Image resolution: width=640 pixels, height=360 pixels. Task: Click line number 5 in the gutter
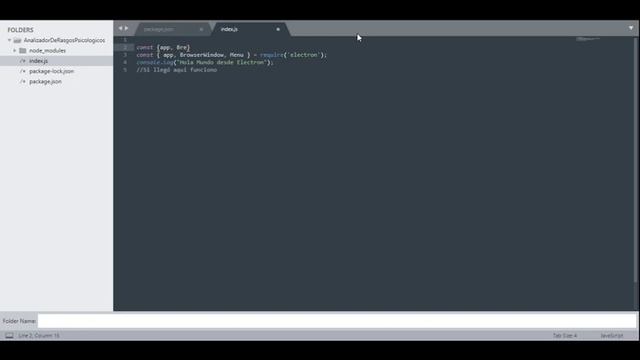coord(125,70)
